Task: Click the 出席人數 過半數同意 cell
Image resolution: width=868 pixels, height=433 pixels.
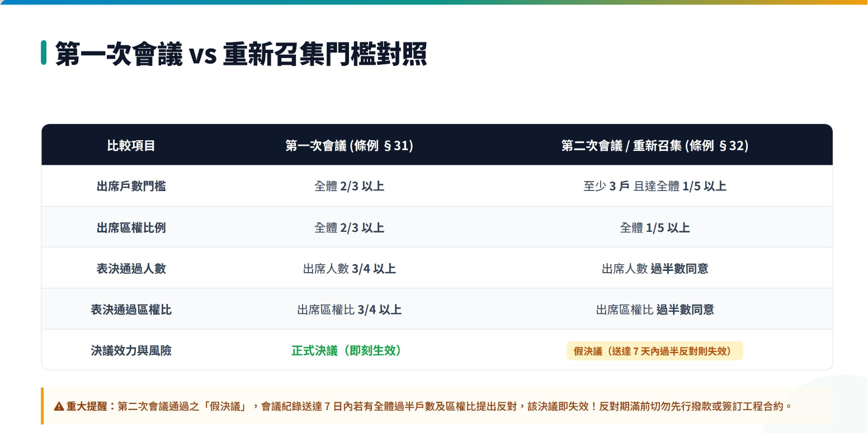Action: point(655,269)
